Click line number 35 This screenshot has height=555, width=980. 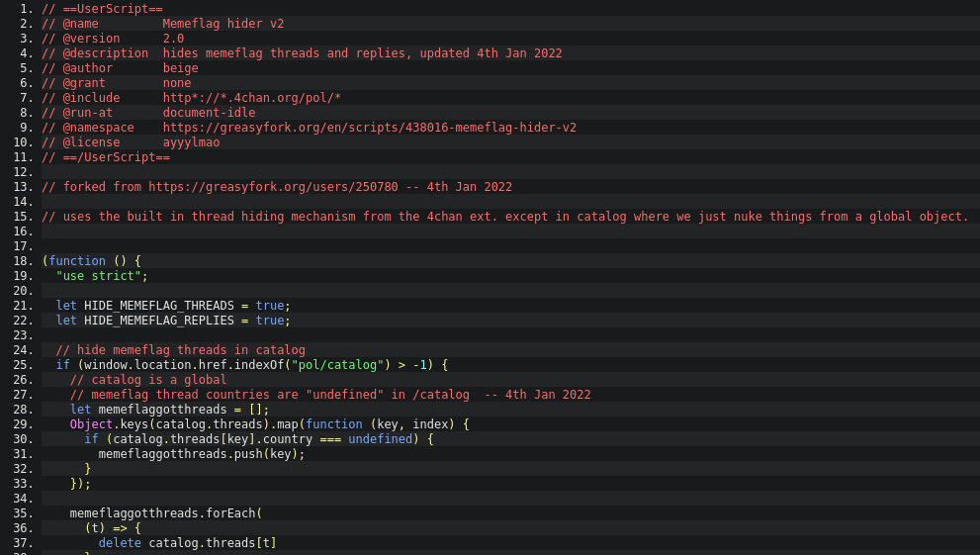pyautogui.click(x=23, y=513)
